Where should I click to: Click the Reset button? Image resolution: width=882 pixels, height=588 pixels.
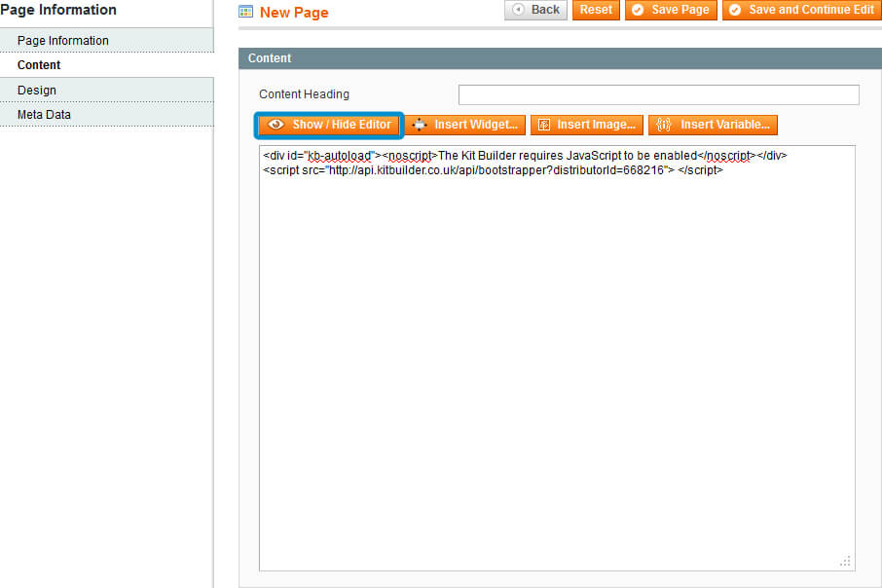(596, 10)
